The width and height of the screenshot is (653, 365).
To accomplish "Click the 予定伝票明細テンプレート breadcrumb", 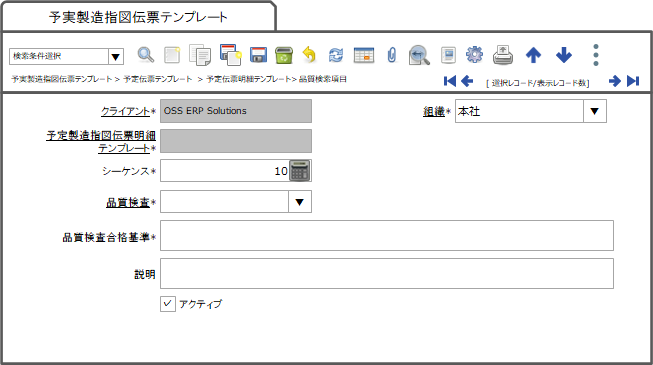I will pos(249,79).
